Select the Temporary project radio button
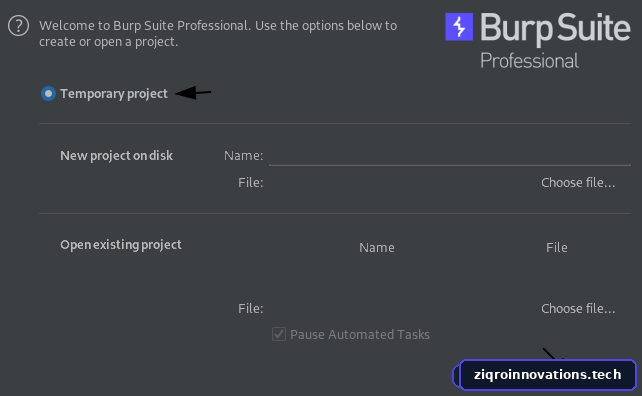 point(48,94)
